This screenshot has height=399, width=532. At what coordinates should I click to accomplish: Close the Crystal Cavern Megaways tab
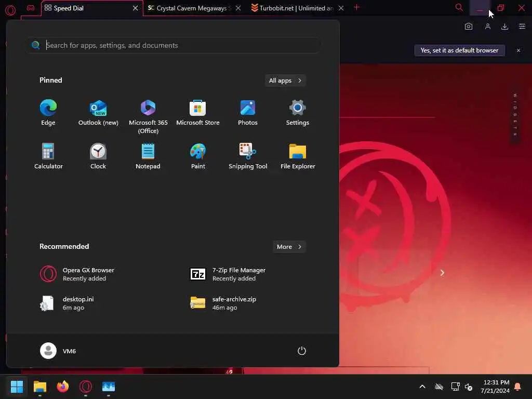[x=238, y=8]
